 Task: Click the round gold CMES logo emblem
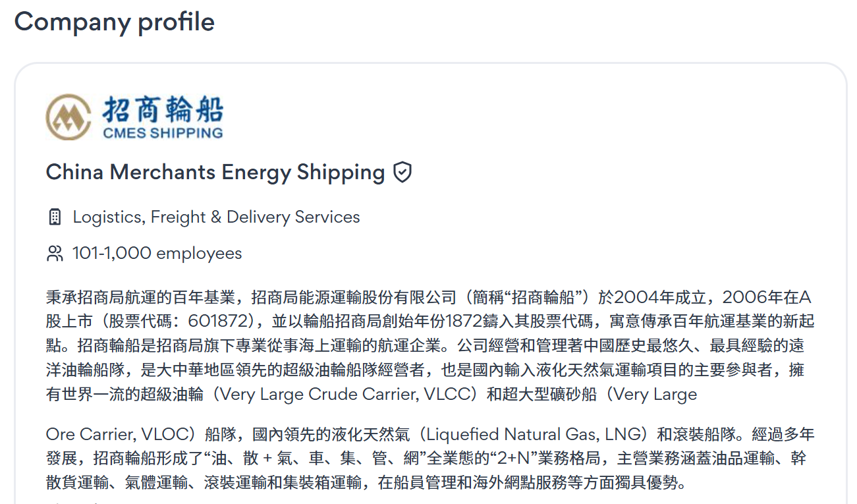coord(69,117)
